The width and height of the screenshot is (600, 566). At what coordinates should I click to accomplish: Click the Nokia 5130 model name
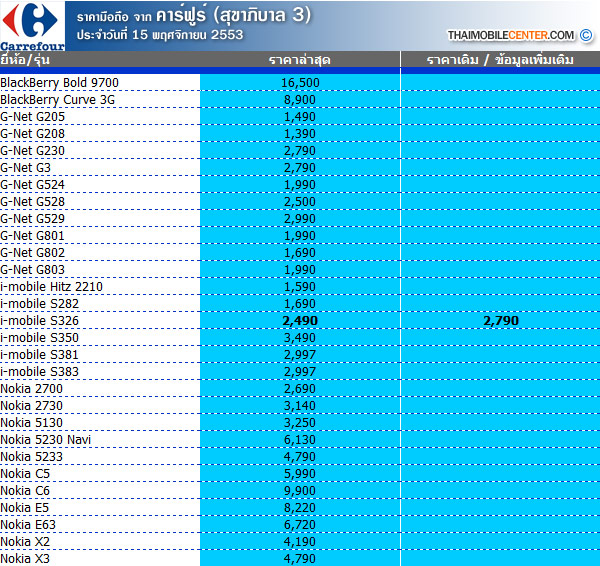[31, 422]
